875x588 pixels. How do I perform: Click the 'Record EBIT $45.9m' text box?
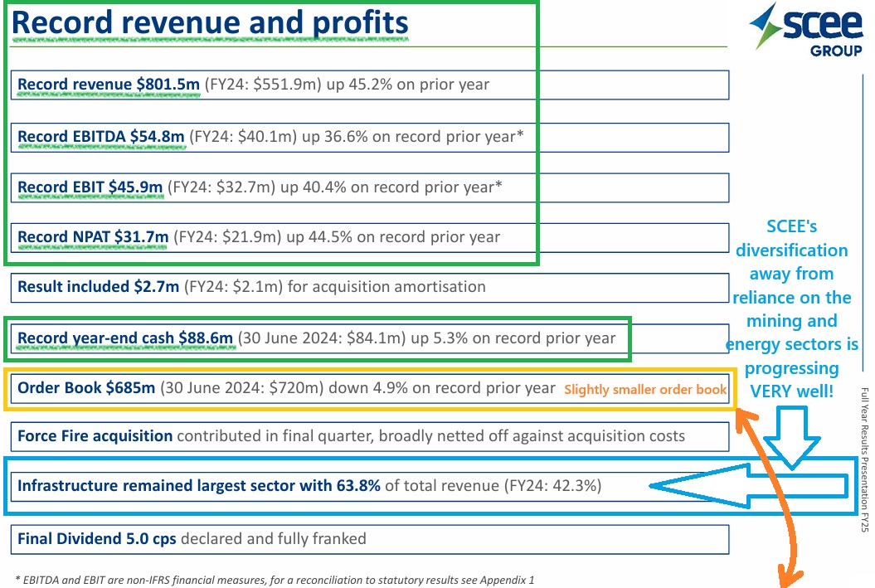coord(90,187)
